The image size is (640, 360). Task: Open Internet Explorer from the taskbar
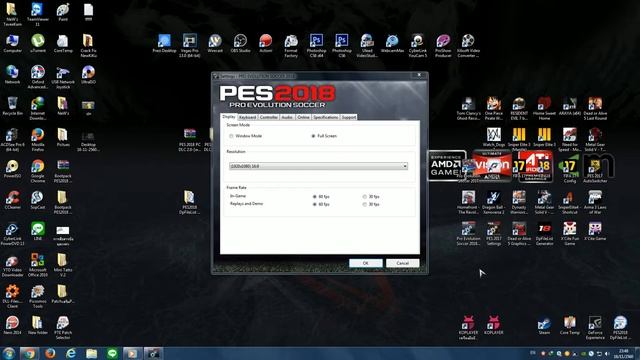click(71, 353)
